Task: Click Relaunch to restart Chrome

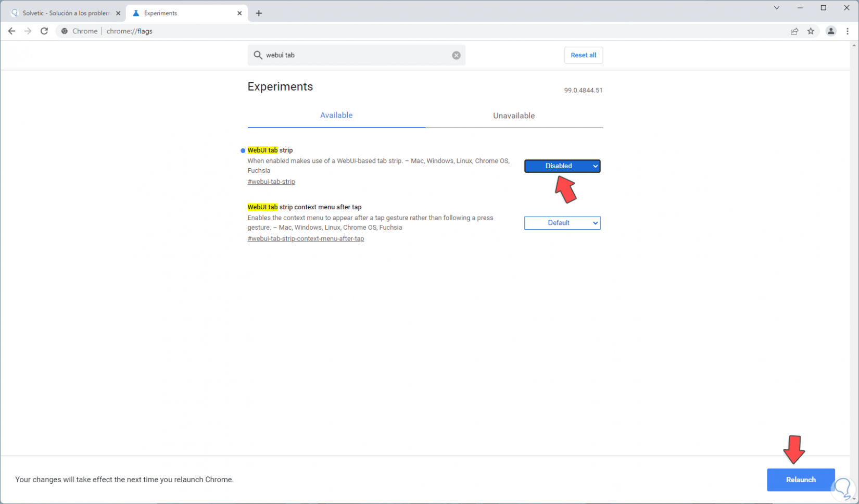Action: [801, 480]
